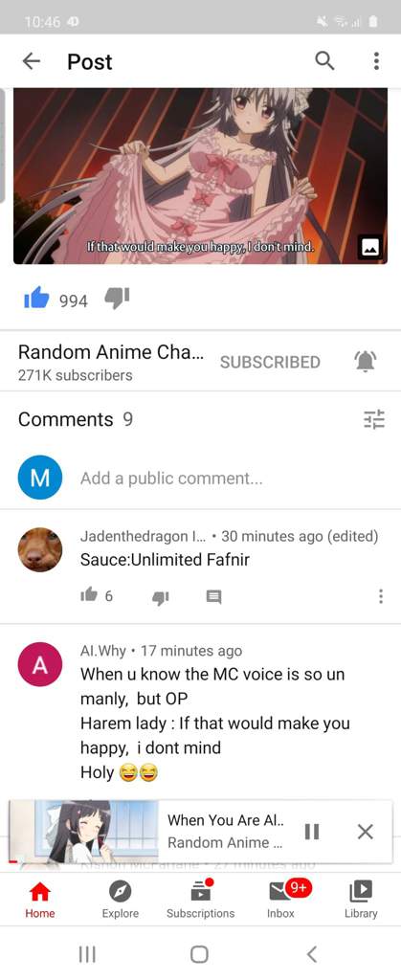Dislike Jadenthedragon's comment
This screenshot has width=401, height=980.
click(x=161, y=597)
